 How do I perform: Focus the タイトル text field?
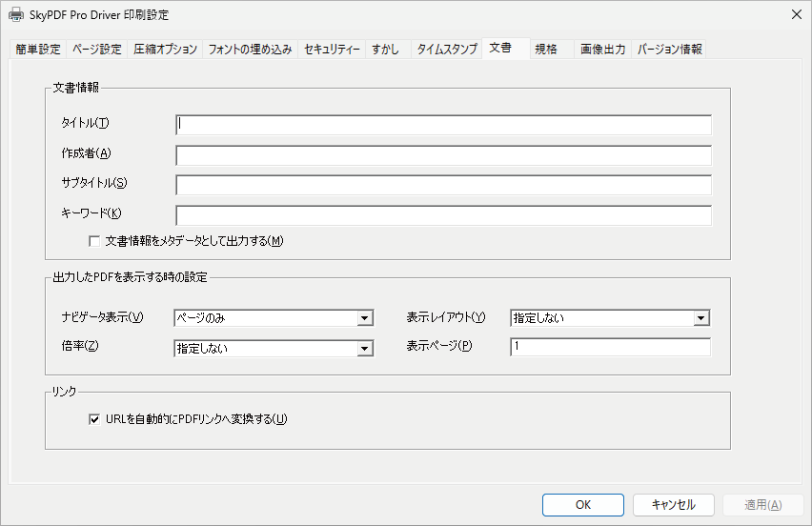pyautogui.click(x=444, y=125)
